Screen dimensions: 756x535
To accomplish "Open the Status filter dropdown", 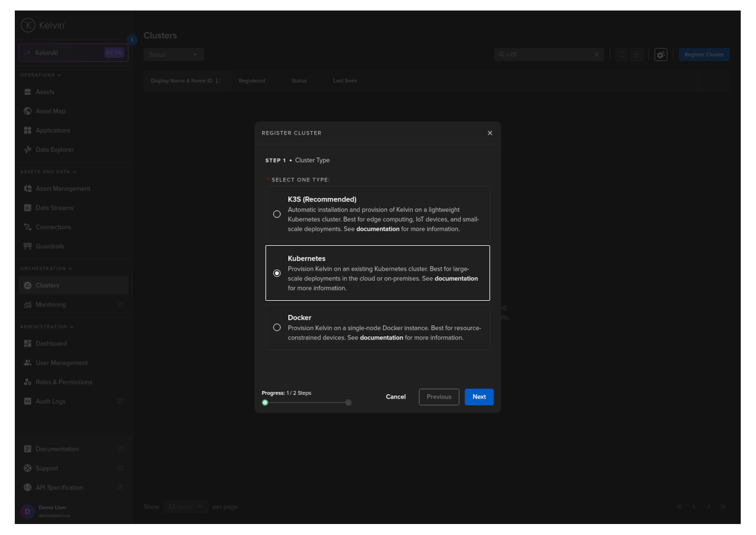I will (173, 55).
